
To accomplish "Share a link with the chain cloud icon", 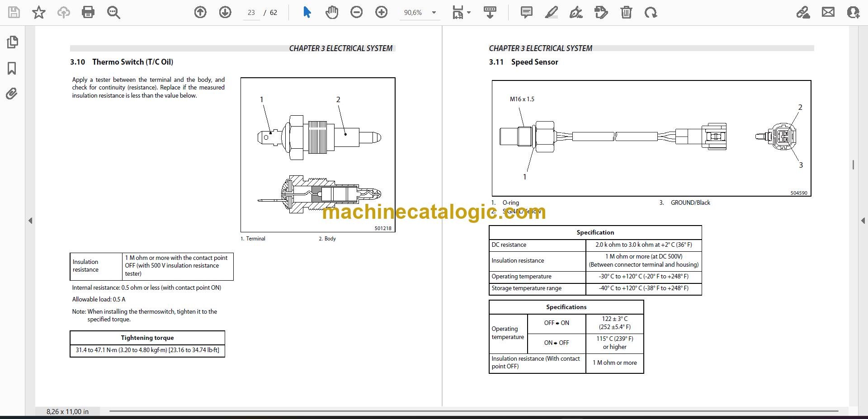I will point(803,12).
